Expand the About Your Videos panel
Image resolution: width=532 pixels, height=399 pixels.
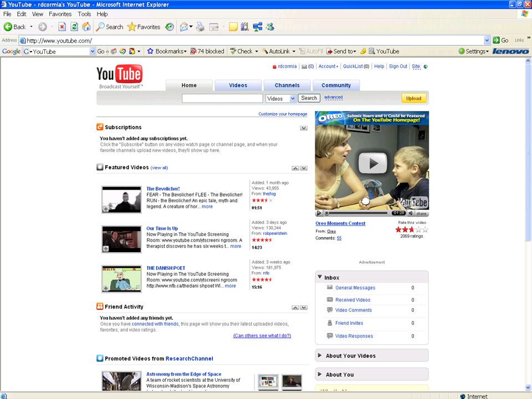point(320,355)
